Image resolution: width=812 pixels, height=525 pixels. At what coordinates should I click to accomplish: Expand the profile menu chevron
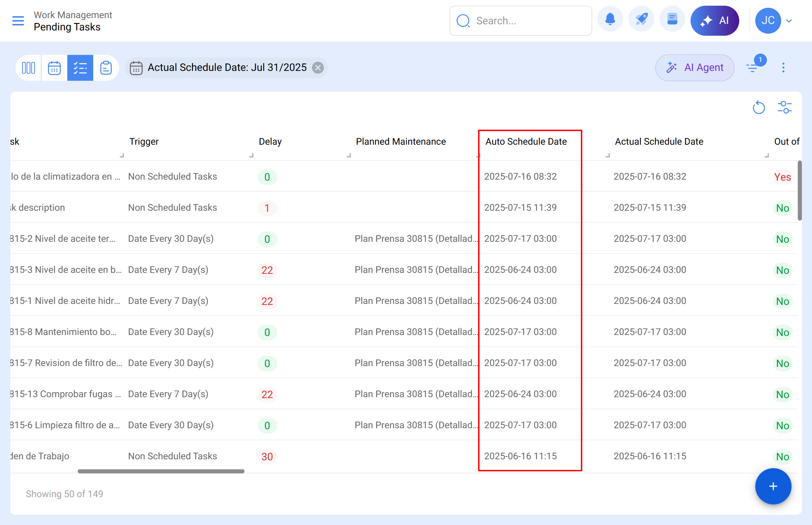(x=789, y=21)
